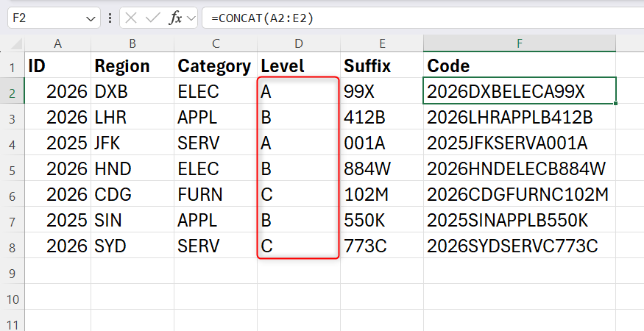644x331 pixels.
Task: Select column B header
Action: click(132, 43)
